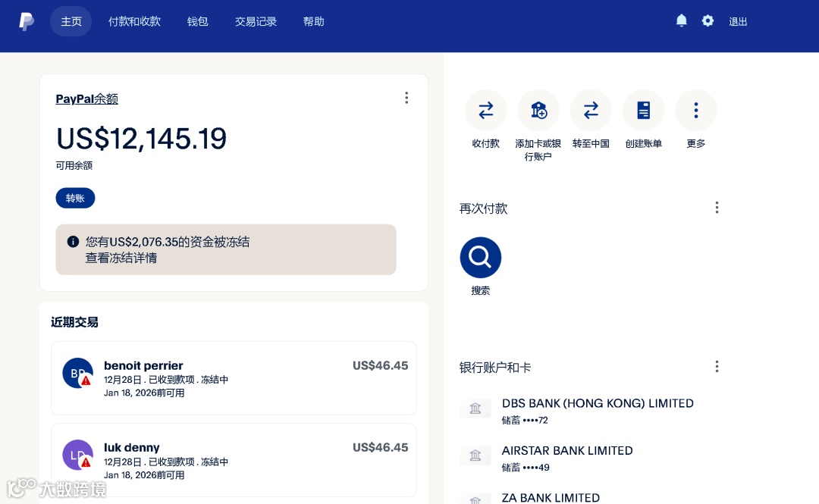This screenshot has width=819, height=504.
Task: Open the PayPal余额 card options menu
Action: 406,99
